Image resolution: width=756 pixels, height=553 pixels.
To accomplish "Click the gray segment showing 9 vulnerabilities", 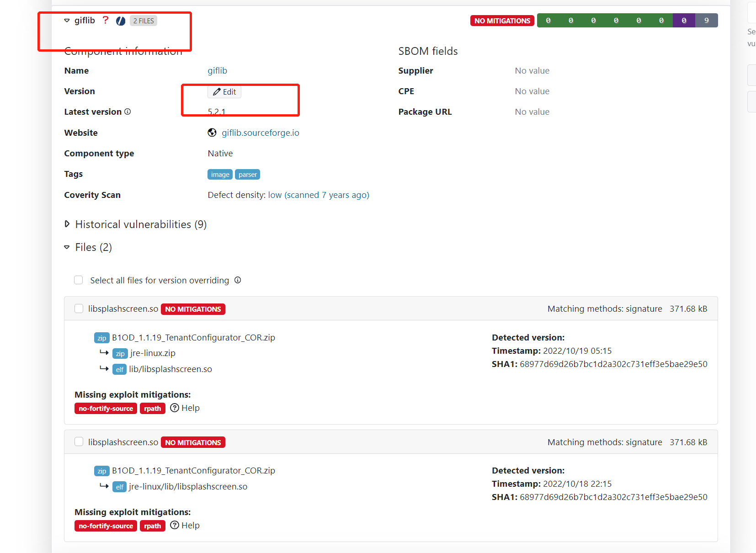I will (x=706, y=20).
